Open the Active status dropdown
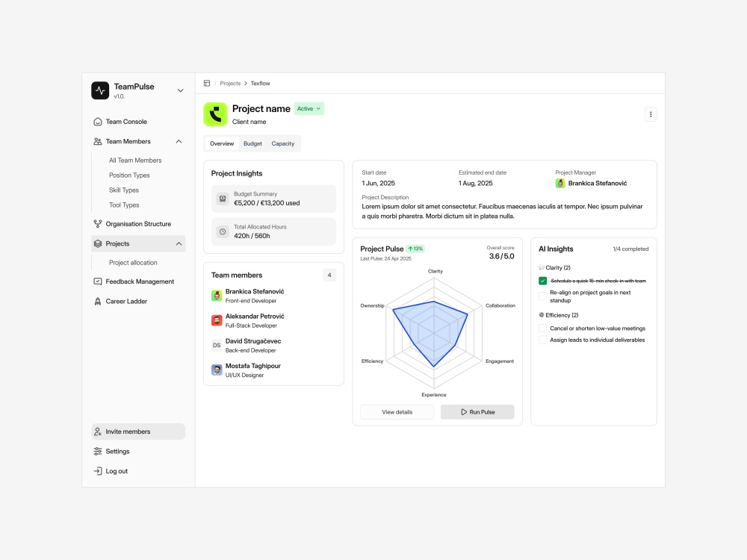The width and height of the screenshot is (747, 560). (x=309, y=108)
